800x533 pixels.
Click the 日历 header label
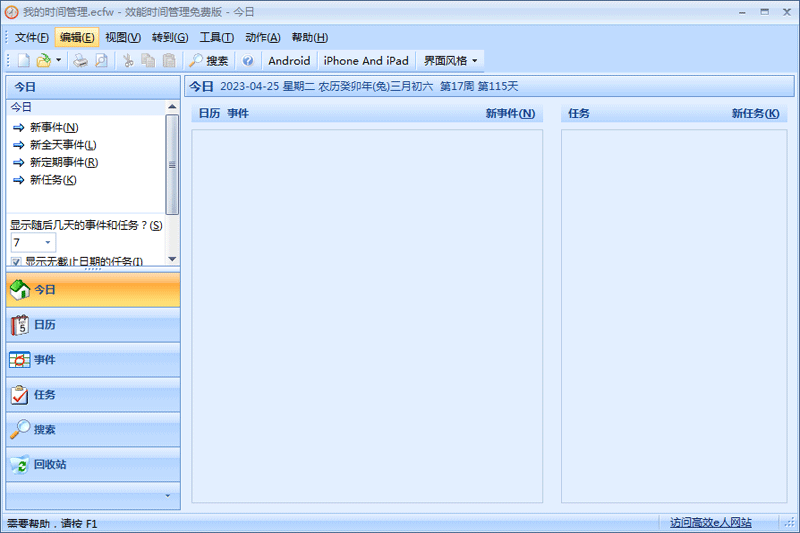(x=209, y=113)
